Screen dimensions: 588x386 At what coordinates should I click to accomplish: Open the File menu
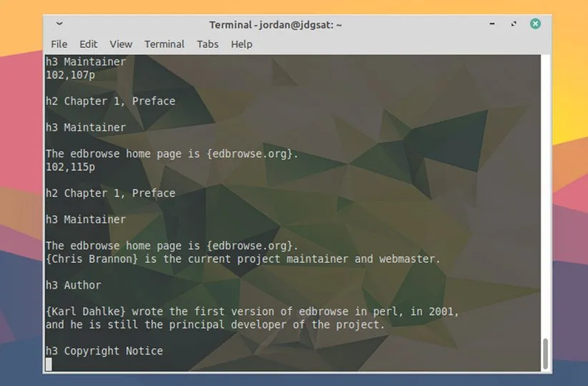coord(59,44)
